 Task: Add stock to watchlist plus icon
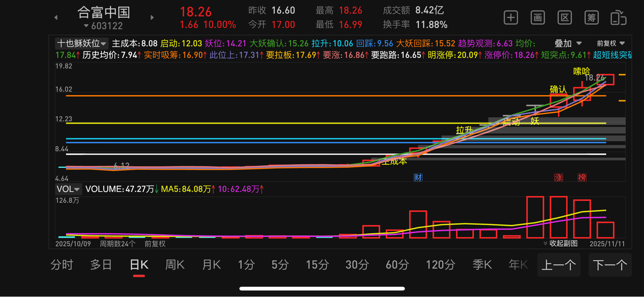coord(511,18)
